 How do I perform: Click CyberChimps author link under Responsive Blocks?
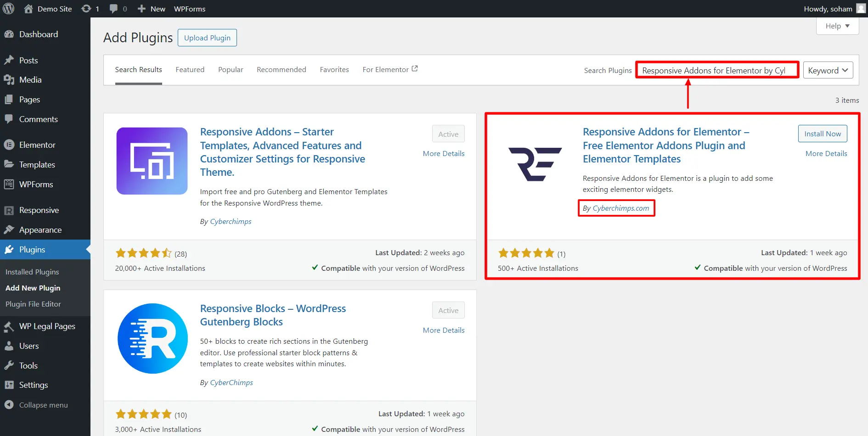click(231, 383)
